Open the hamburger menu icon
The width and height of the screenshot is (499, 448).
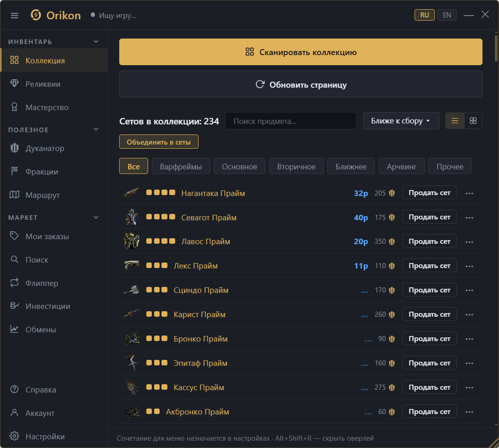(x=15, y=15)
